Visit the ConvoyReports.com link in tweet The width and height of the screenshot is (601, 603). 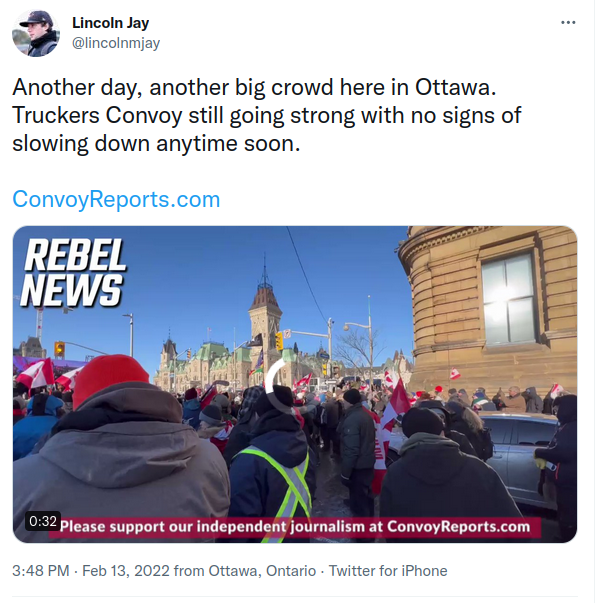tap(116, 199)
